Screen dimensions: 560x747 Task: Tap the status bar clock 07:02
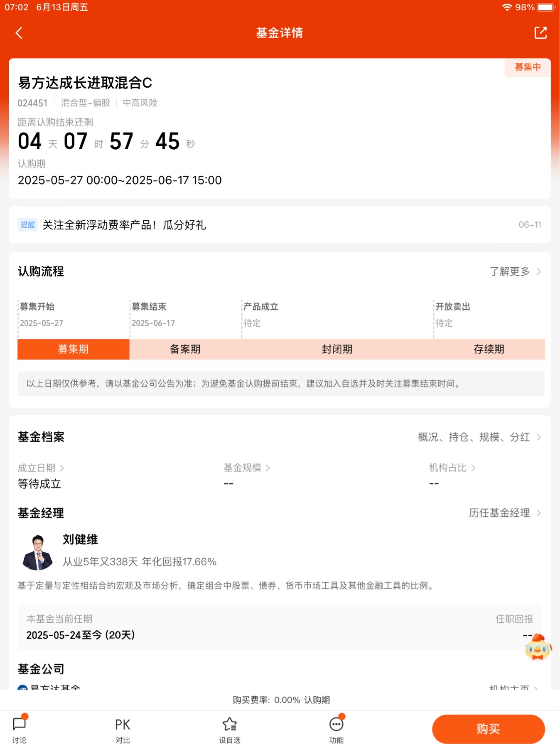coord(17,7)
